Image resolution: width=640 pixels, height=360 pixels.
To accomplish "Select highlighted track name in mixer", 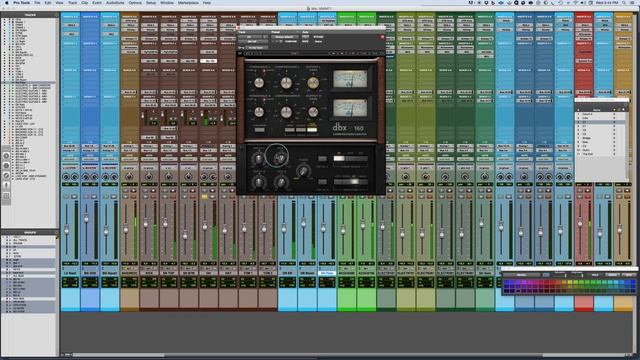I will 327,273.
